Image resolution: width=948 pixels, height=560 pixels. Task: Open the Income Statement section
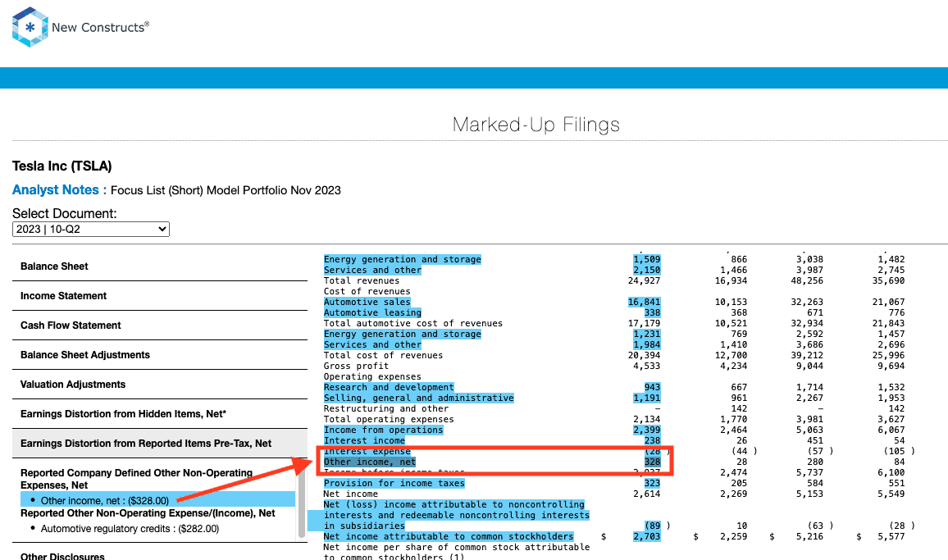click(x=160, y=296)
